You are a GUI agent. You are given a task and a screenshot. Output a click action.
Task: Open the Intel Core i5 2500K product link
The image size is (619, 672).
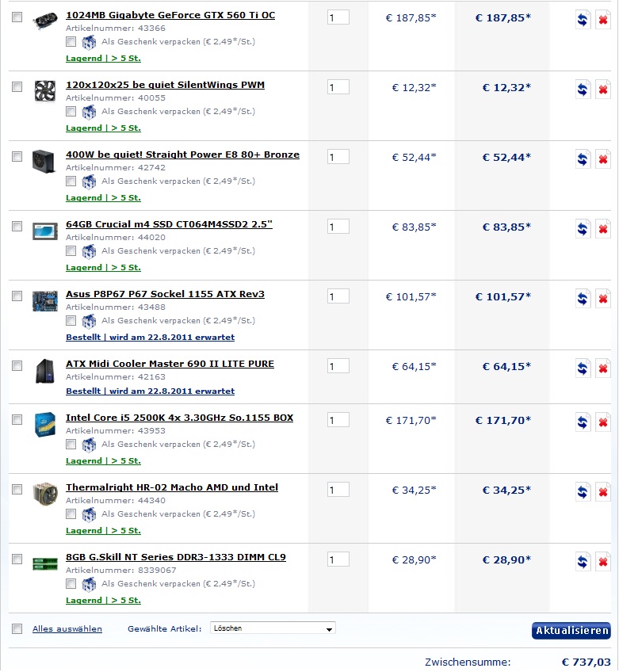[179, 418]
